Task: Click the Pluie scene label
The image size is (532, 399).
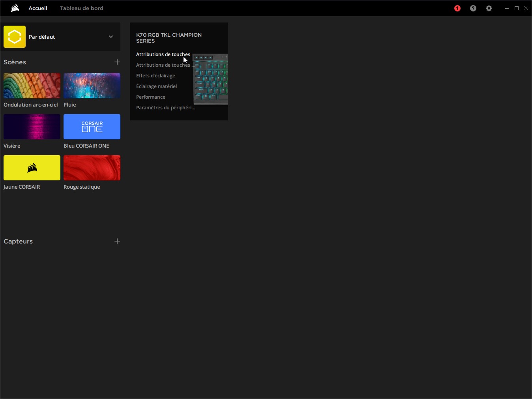Action: coord(70,105)
